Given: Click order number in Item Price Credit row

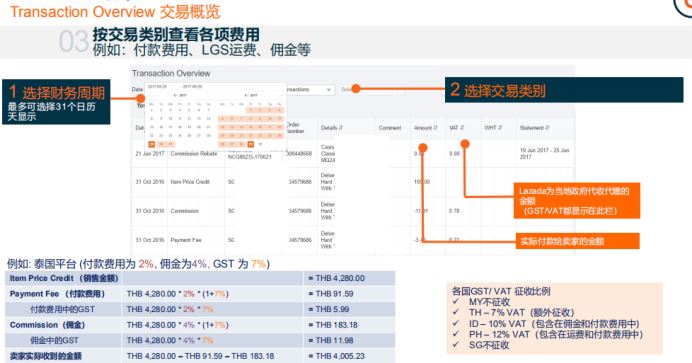Looking at the screenshot, I should 300,182.
